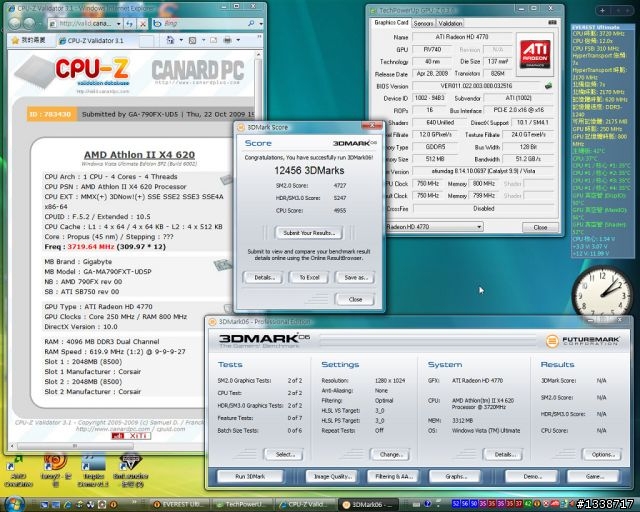Switch to TechPowerUp taskbar button
This screenshot has height=512, width=640.
243,505
